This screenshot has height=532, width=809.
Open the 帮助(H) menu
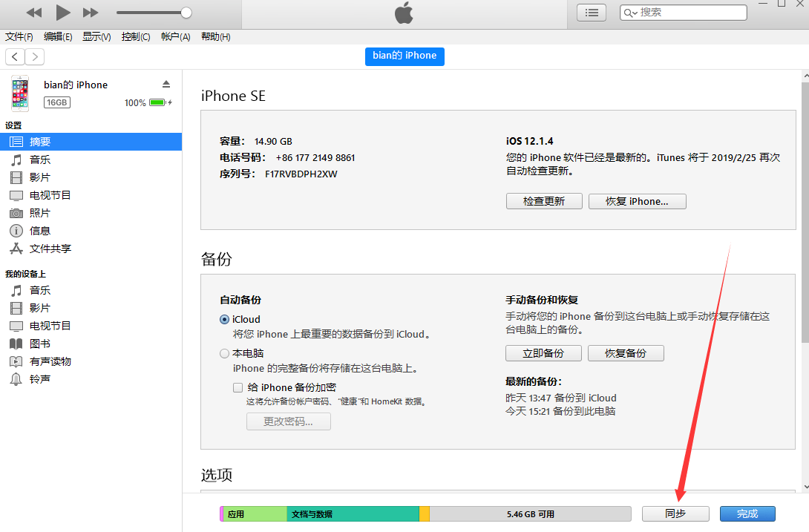point(216,36)
